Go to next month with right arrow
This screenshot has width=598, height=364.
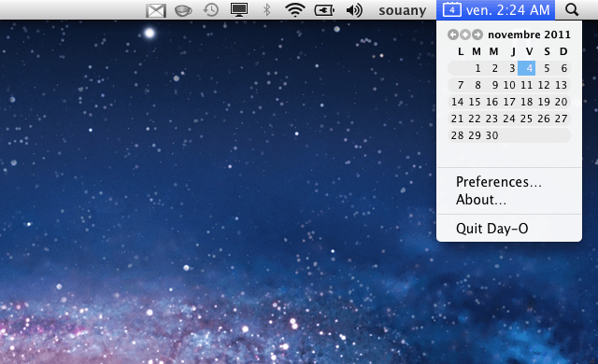pyautogui.click(x=477, y=35)
